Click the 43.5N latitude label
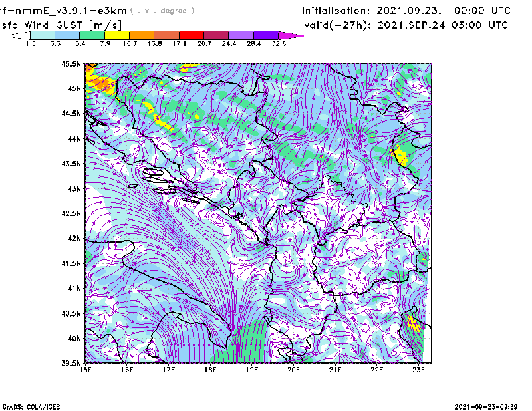This screenshot has height=411, width=532. pos(71,164)
